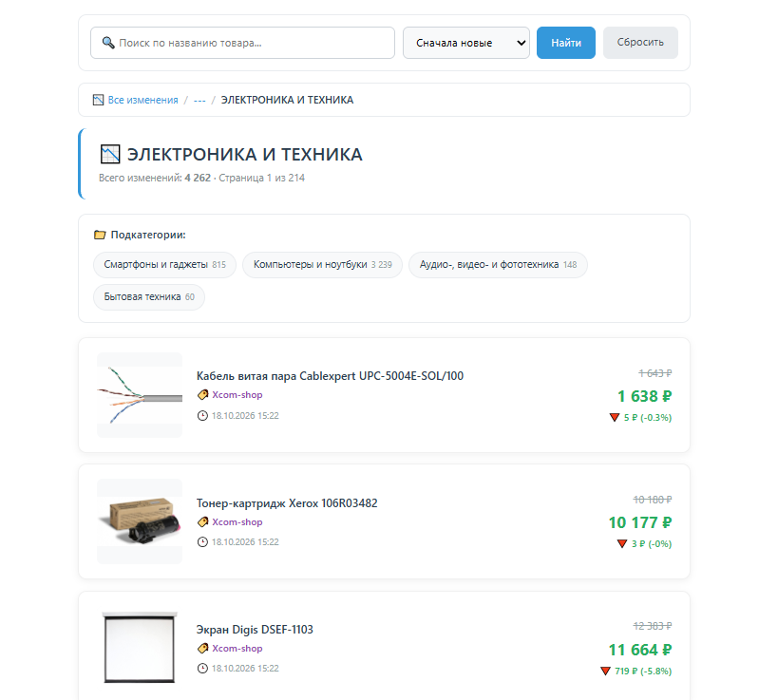Open Xcom-shop link in Digis row

tap(237, 648)
